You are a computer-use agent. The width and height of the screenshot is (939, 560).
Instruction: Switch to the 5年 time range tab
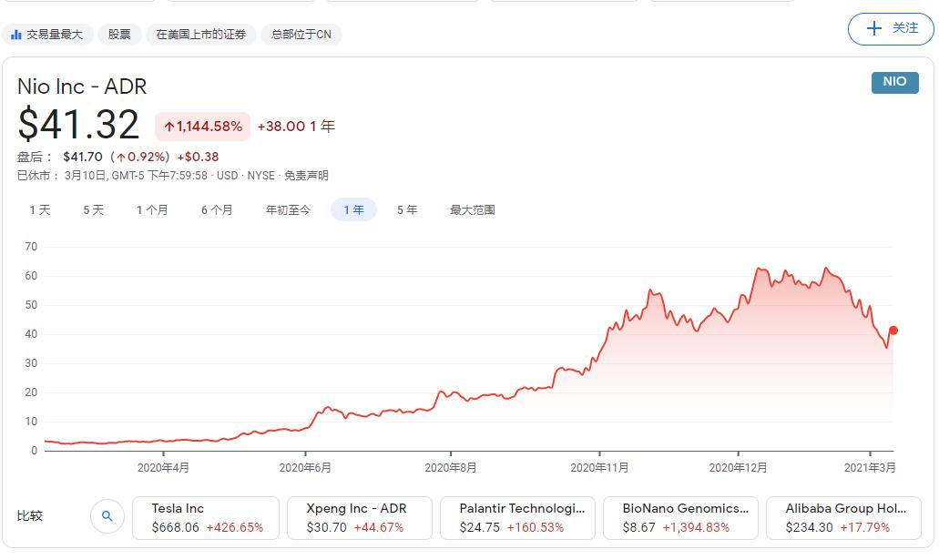(x=406, y=209)
